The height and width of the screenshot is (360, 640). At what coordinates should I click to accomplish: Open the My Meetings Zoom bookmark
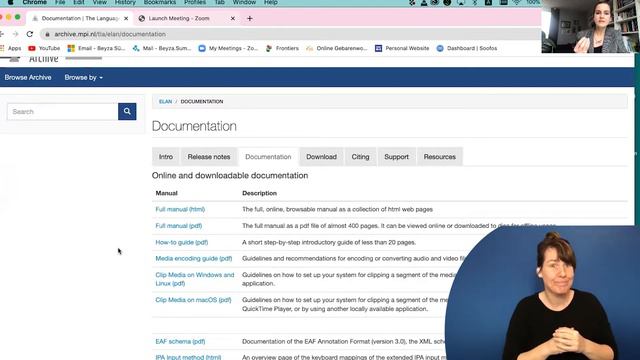(228, 48)
